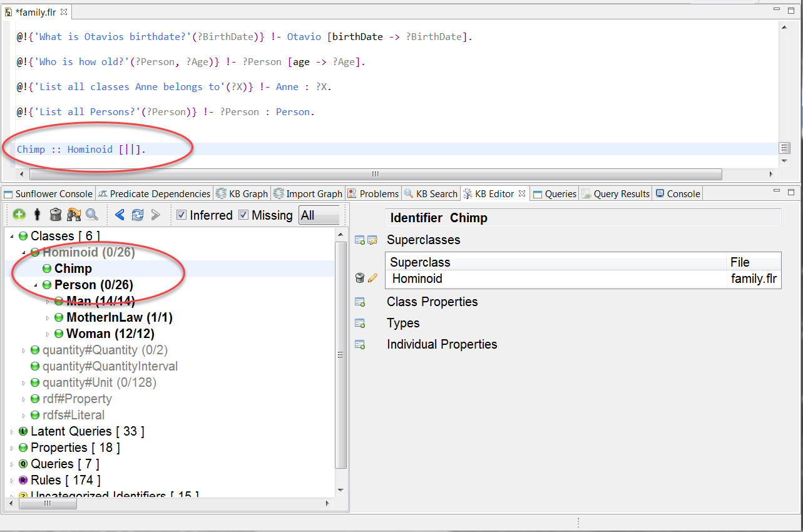The height and width of the screenshot is (532, 803).
Task: Click the L icon beside Latent Queries
Action: pos(23,431)
